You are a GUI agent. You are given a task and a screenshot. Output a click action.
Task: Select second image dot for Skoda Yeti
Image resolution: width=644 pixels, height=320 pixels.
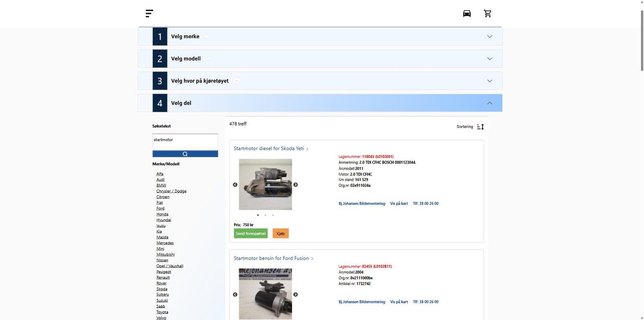click(265, 215)
